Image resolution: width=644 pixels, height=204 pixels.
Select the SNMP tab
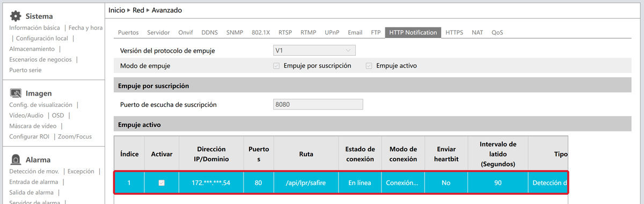(x=235, y=33)
